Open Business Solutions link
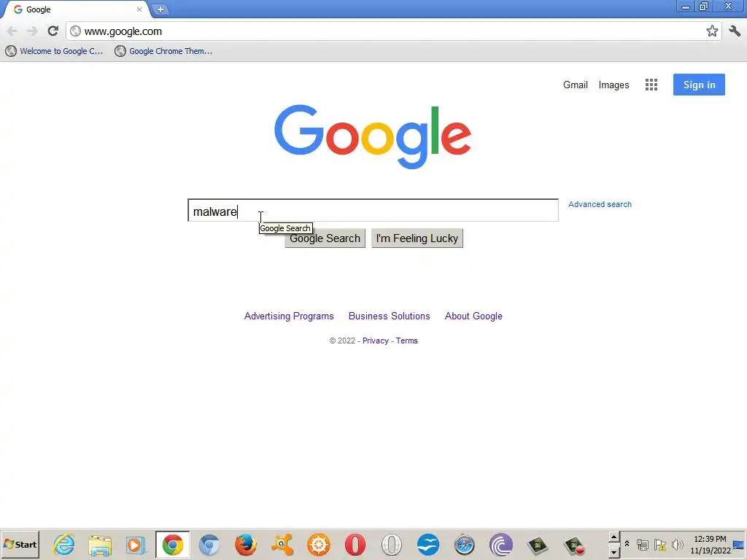The image size is (747, 560). (x=390, y=316)
